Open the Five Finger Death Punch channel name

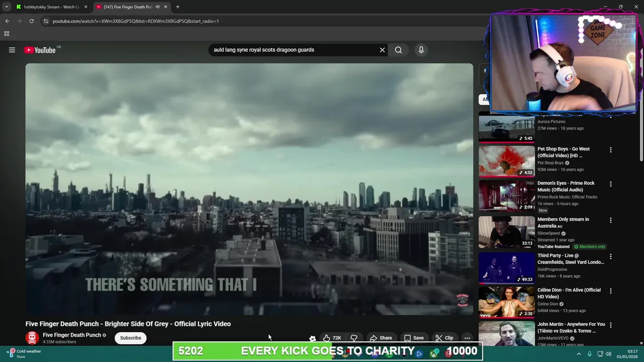click(72, 335)
